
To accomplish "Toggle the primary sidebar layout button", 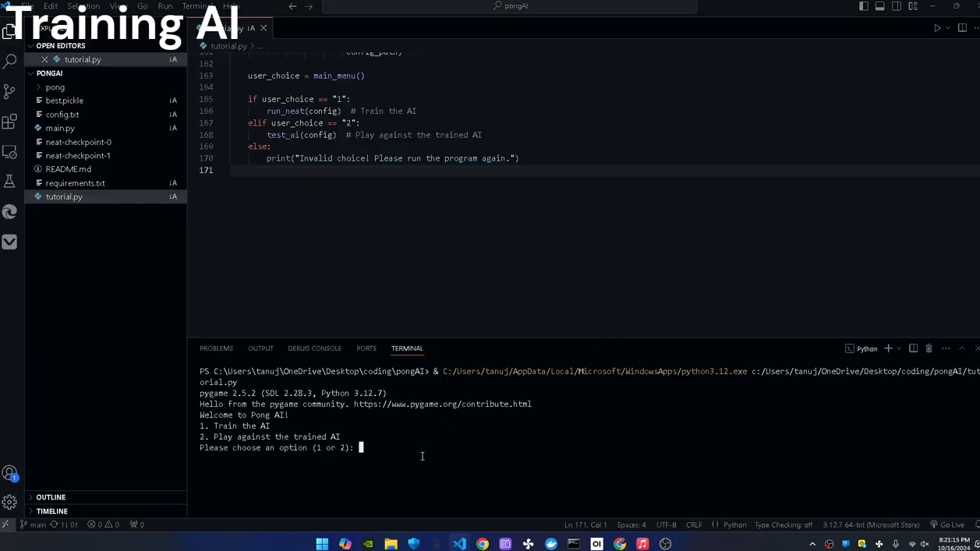I will tap(863, 6).
